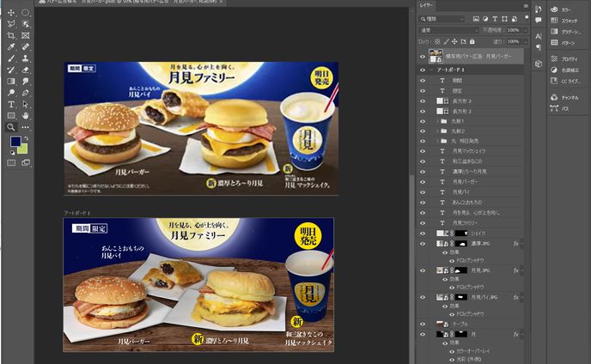Open the チャンネル panel
This screenshot has height=364, width=591.
pyautogui.click(x=564, y=98)
